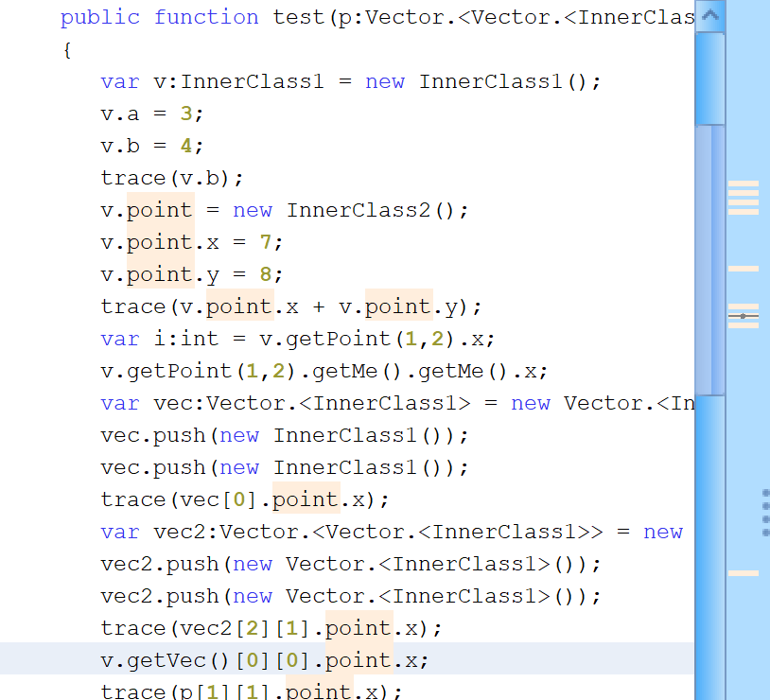Image resolution: width=770 pixels, height=700 pixels.
Task: Select the new keyword before InnerClass1()
Action: 385,81
